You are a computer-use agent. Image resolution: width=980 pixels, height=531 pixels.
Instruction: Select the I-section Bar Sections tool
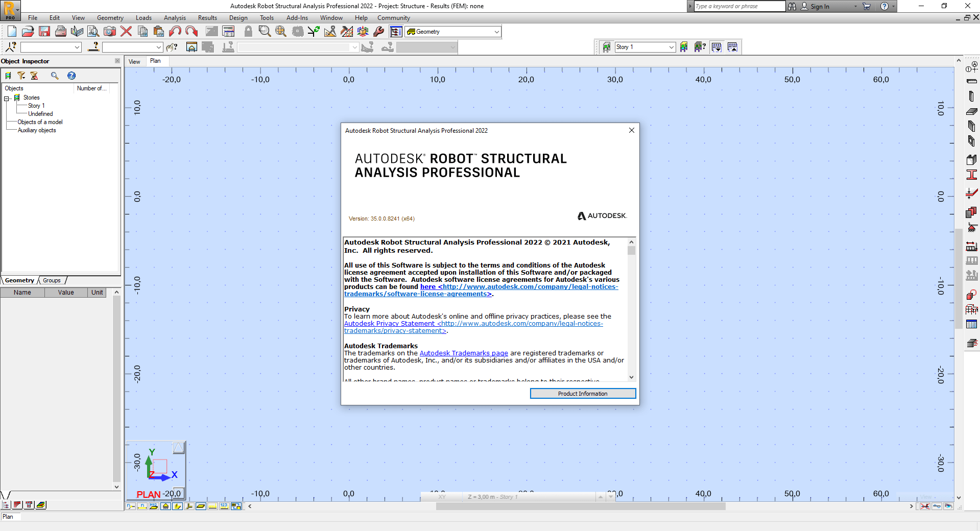[972, 175]
